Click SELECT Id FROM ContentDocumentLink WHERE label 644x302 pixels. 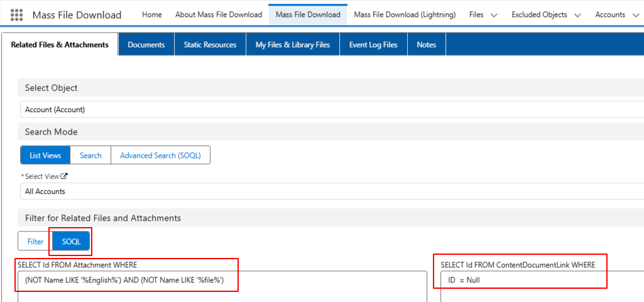pyautogui.click(x=518, y=265)
